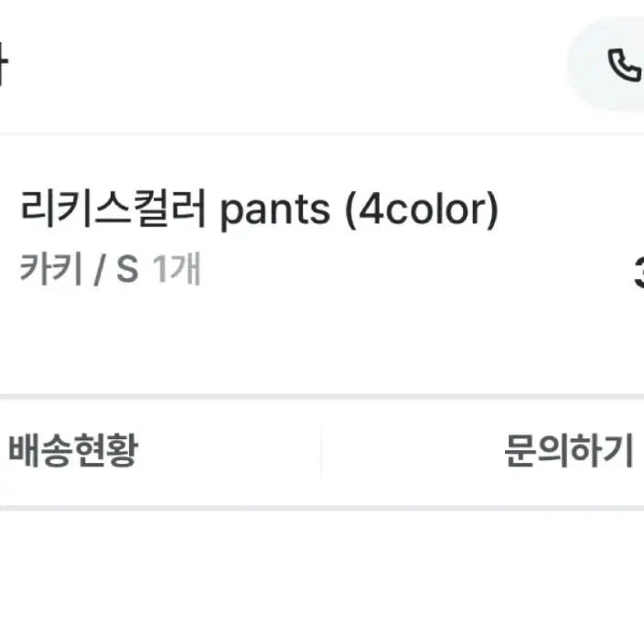Click the header area left of the phone icon
Image resolution: width=644 pixels, height=644 pixels.
pos(287,64)
